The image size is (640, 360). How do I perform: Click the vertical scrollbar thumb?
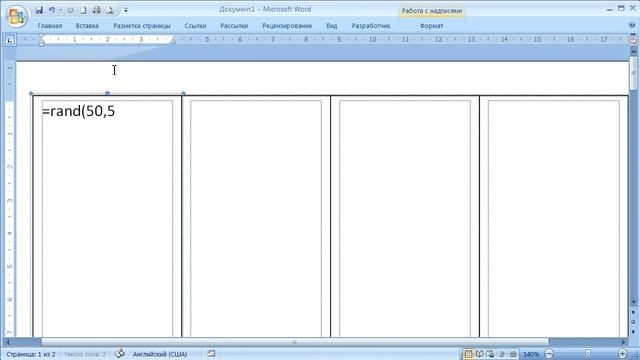tap(633, 73)
